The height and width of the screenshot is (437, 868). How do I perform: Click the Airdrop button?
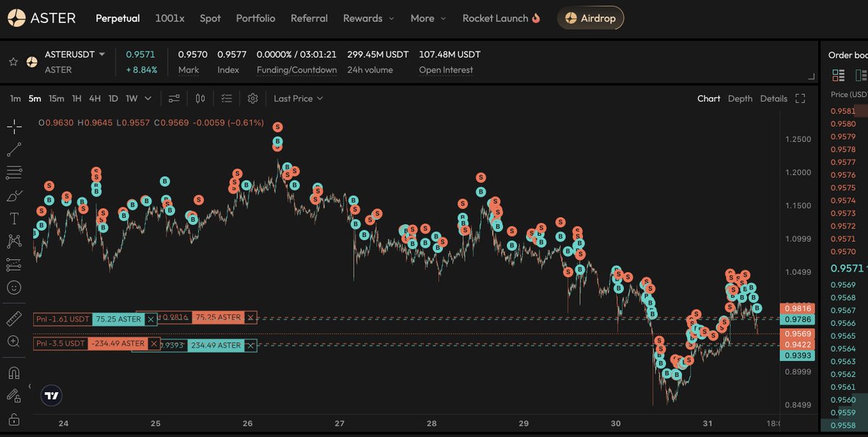click(x=590, y=19)
